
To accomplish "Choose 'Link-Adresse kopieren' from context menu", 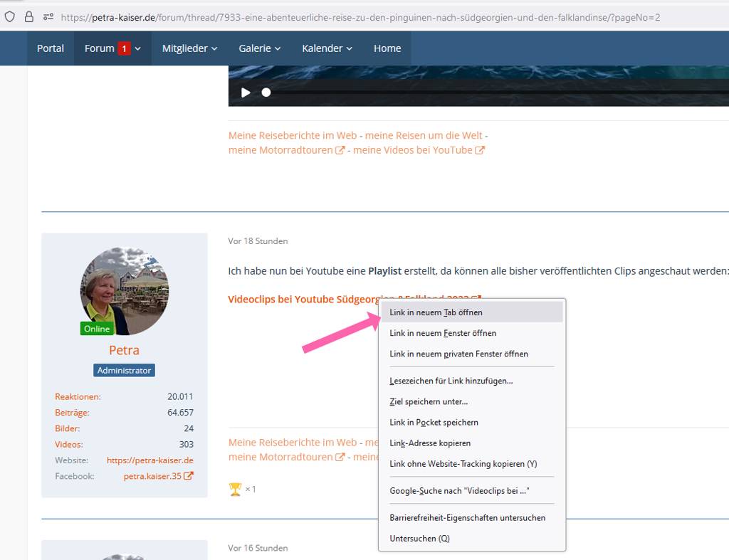I will tap(430, 443).
